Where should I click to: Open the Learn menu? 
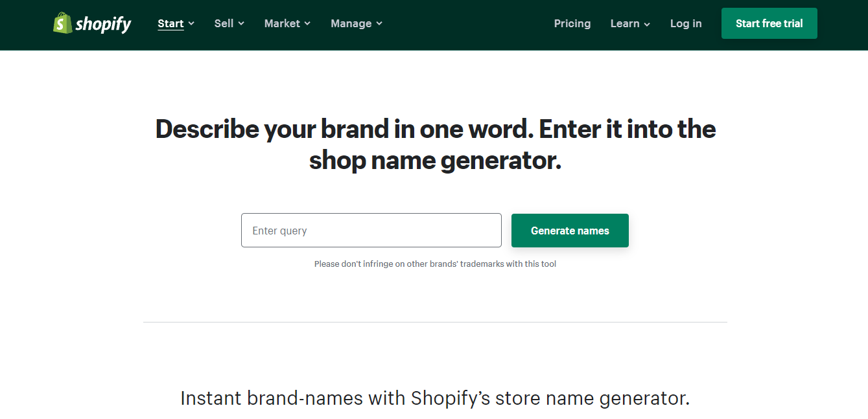(x=630, y=23)
